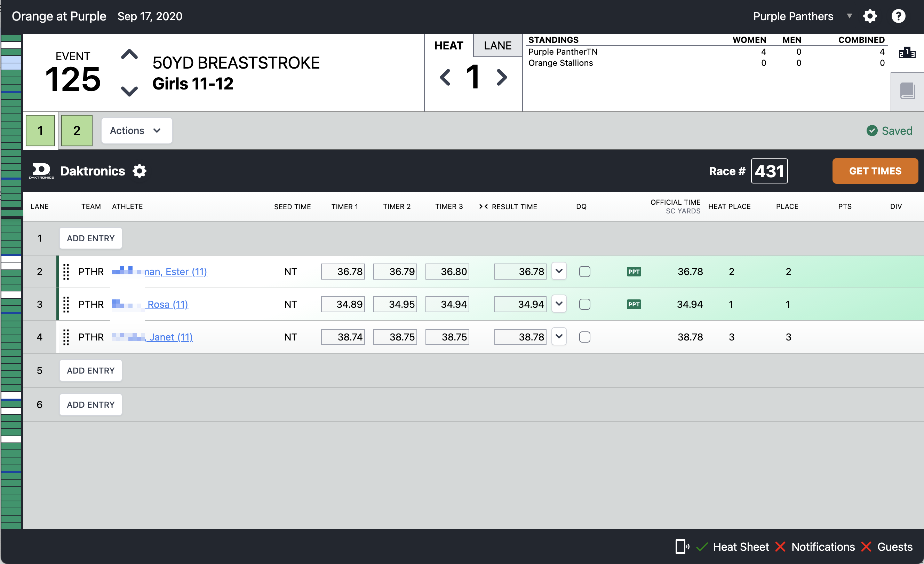Go to previous heat arrow
924x564 pixels.
coord(445,77)
